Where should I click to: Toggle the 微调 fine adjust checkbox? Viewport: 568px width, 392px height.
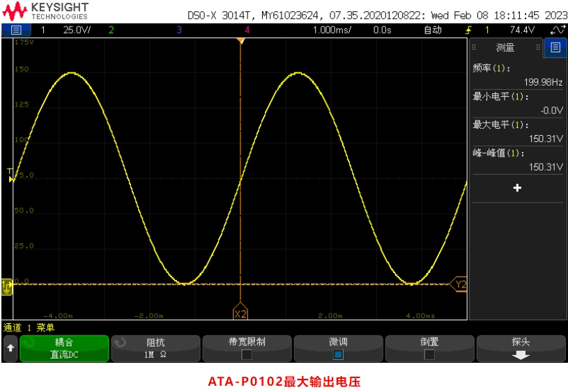pyautogui.click(x=338, y=354)
